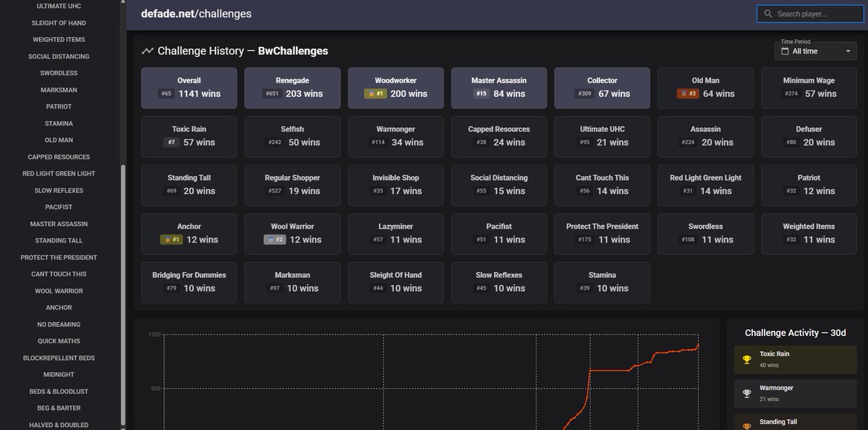Viewport: 868px width, 430px height.
Task: Open BLOCKREPELLENT BEDS in the sidebar
Action: pyautogui.click(x=59, y=358)
